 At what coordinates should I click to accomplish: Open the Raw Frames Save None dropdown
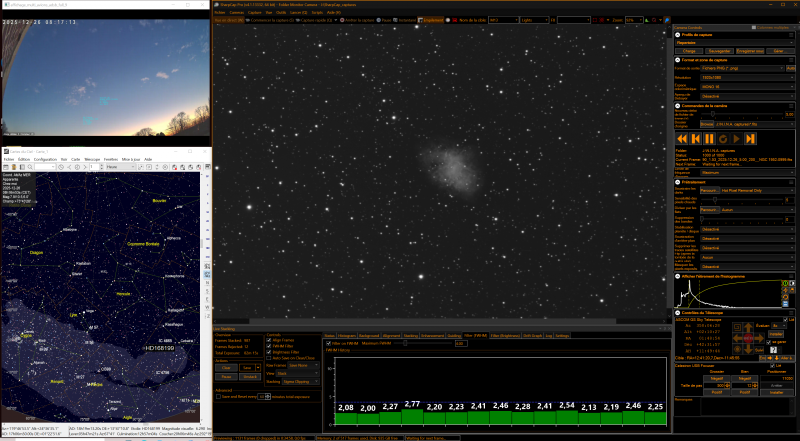point(303,365)
